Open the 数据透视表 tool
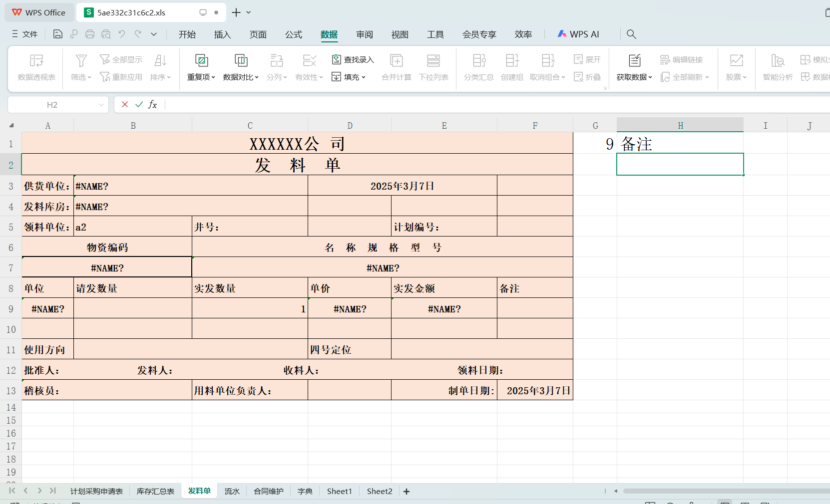830x504 pixels. click(35, 67)
